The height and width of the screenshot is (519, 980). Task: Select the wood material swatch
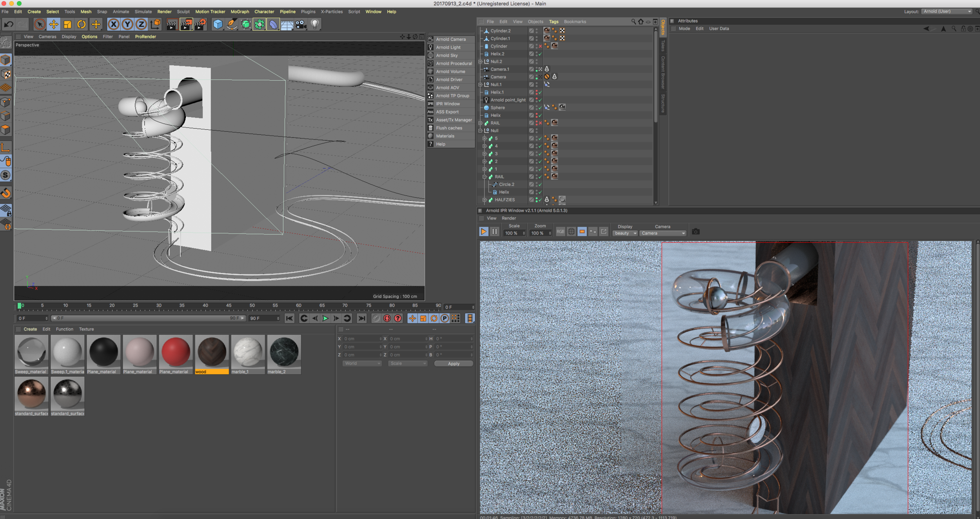point(212,354)
